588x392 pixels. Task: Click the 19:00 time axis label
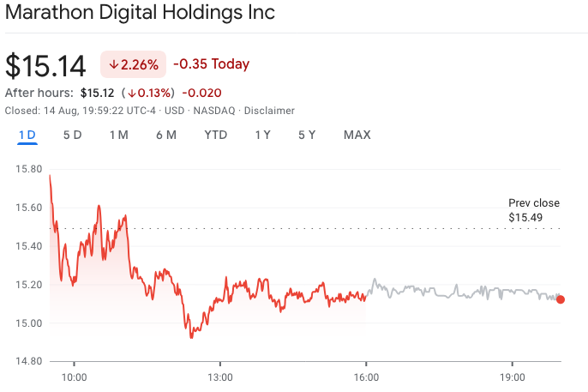point(512,376)
